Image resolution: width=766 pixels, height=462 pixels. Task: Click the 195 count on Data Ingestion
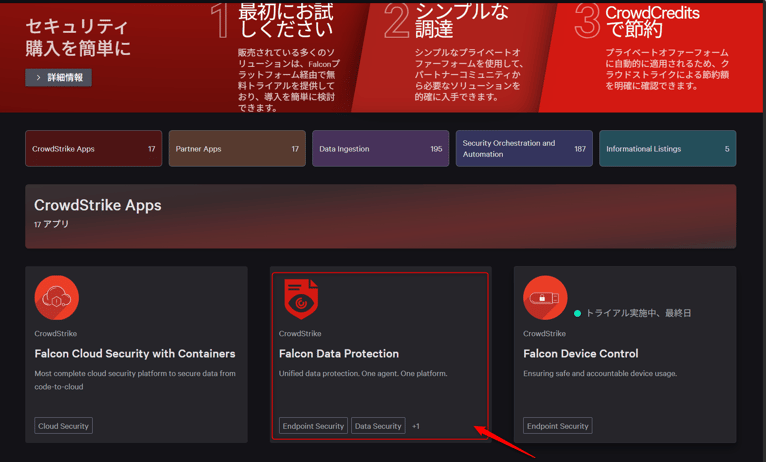coord(436,149)
